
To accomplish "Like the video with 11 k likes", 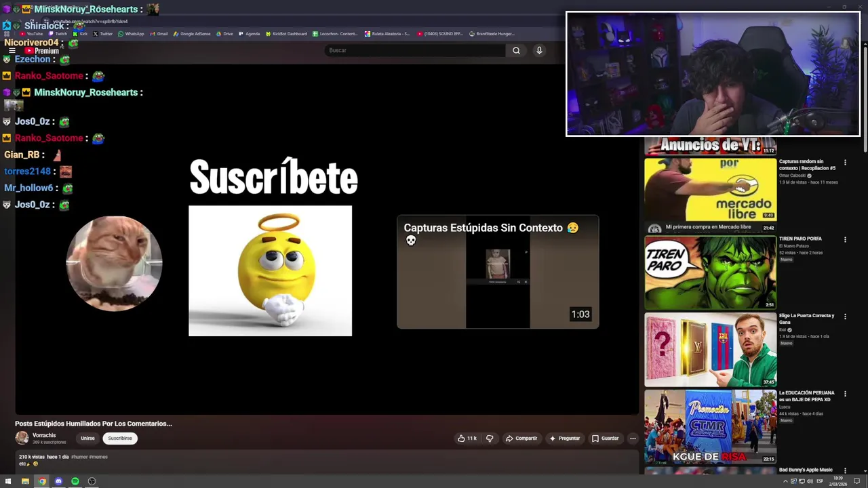I will tap(467, 439).
